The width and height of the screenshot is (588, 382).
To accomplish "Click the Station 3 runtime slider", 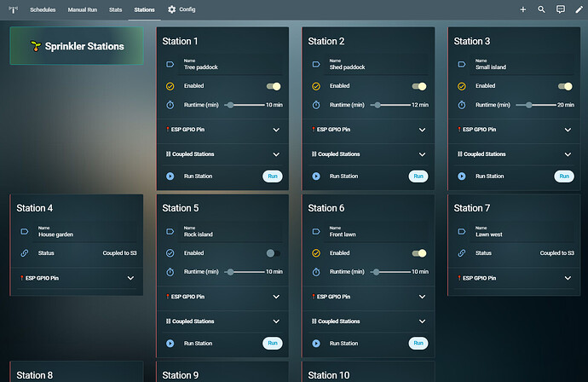I will tap(536, 105).
